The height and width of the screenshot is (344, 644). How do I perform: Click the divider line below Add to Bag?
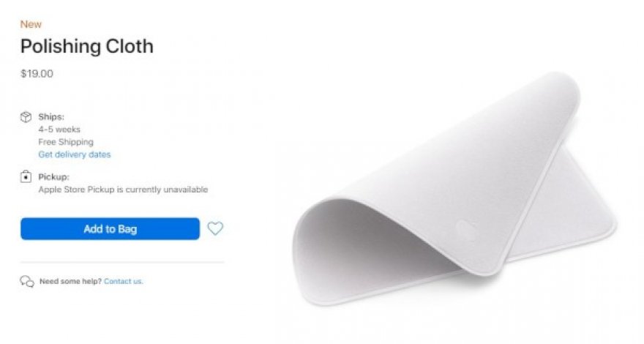[122, 262]
